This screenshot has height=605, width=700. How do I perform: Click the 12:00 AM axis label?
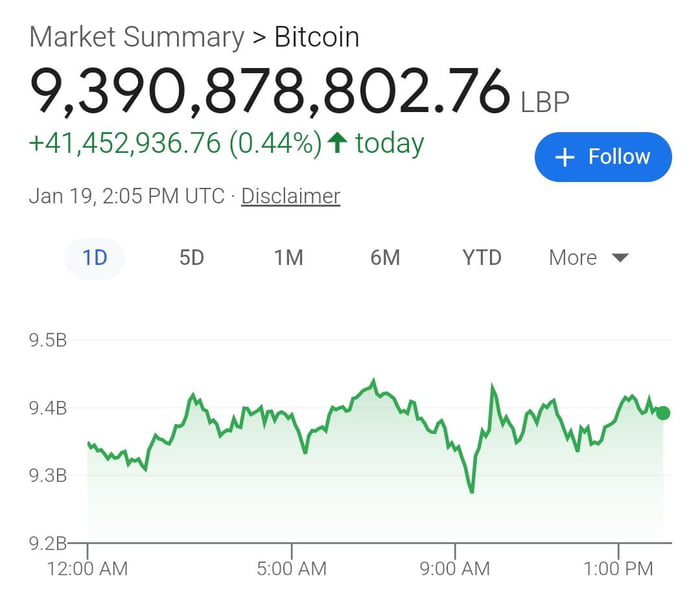[x=87, y=569]
